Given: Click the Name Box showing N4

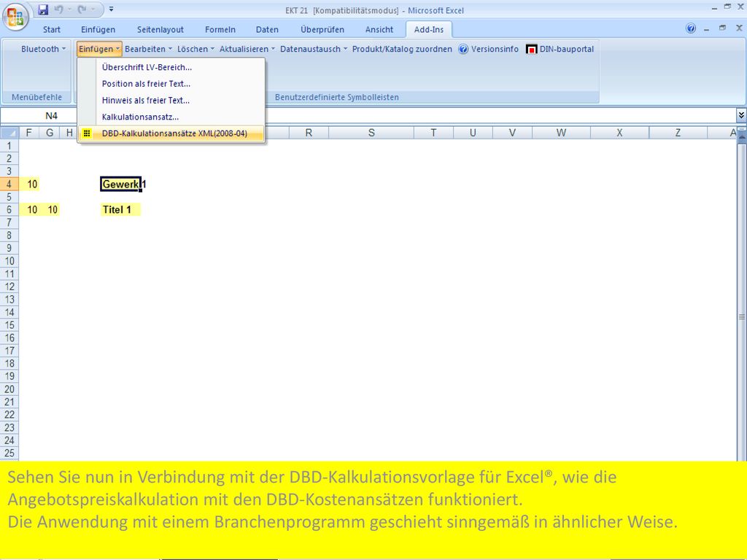Looking at the screenshot, I should click(x=51, y=116).
